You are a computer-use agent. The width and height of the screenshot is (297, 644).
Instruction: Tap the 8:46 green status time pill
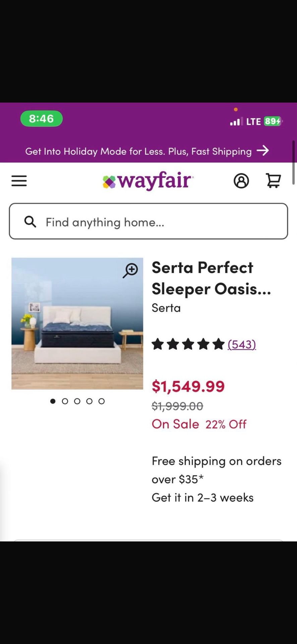41,118
